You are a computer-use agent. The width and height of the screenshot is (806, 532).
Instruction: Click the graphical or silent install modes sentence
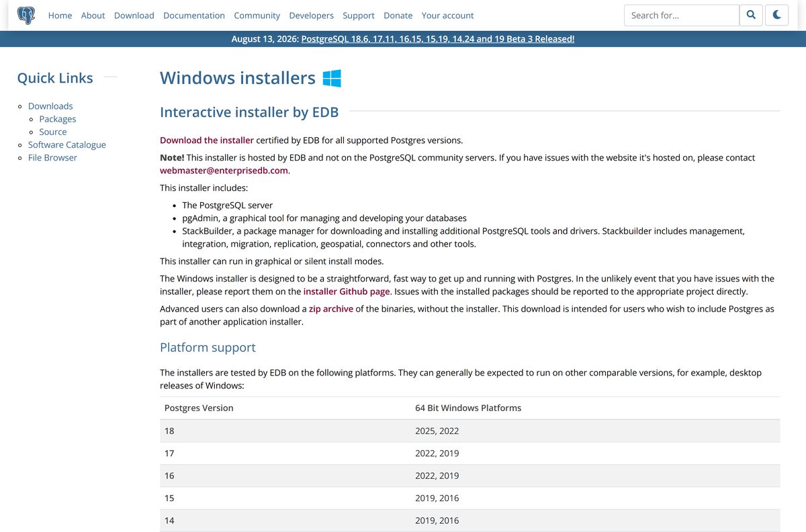tap(271, 261)
